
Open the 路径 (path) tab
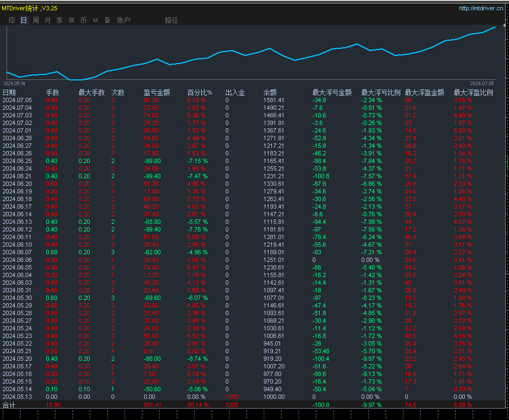click(x=171, y=20)
